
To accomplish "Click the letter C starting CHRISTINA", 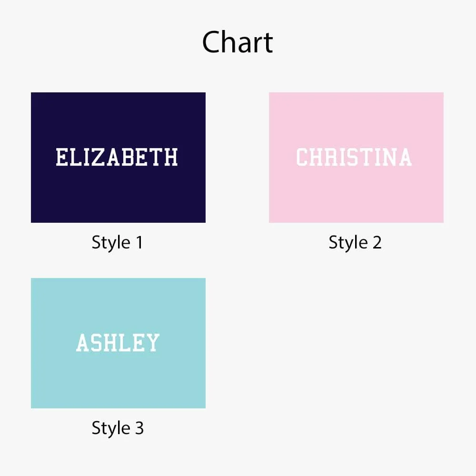I will (302, 157).
